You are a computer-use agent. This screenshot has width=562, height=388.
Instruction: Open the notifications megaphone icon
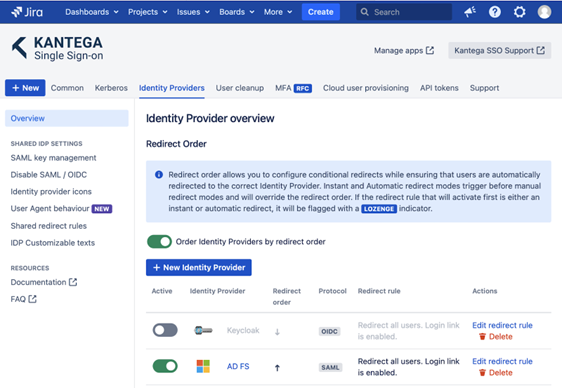pyautogui.click(x=470, y=12)
